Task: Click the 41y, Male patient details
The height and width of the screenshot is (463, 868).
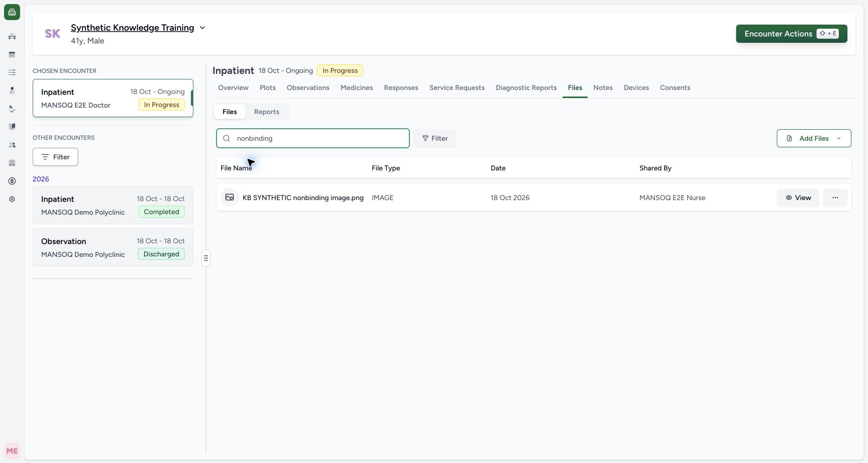Action: point(87,41)
